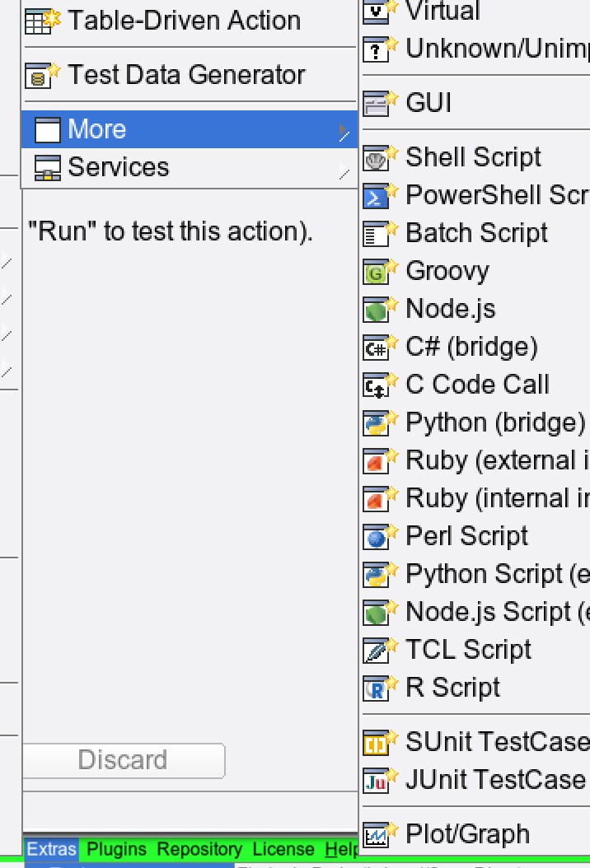Screen dimensions: 590x868
Task: Click the Table-Driven Action icon
Action: (x=41, y=21)
